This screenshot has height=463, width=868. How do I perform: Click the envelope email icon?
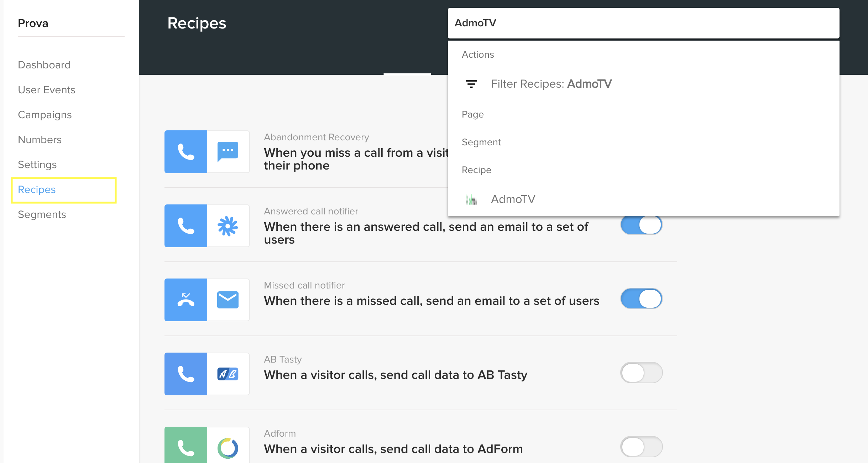pos(228,300)
